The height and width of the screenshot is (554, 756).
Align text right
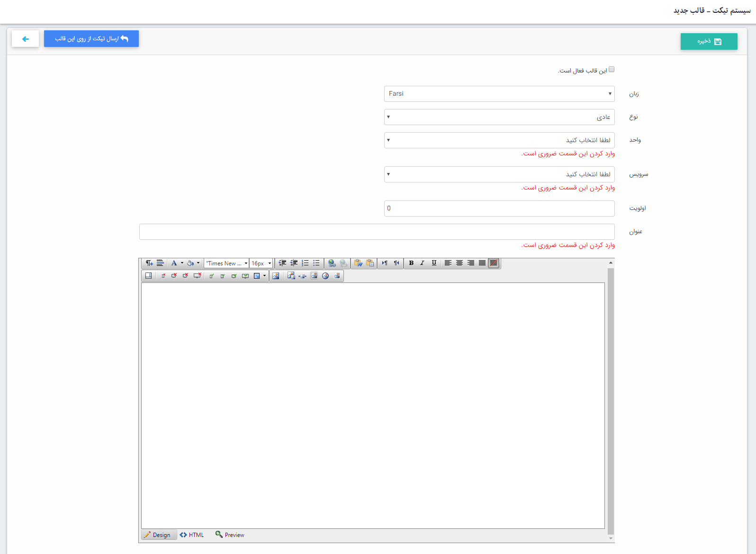coord(470,263)
